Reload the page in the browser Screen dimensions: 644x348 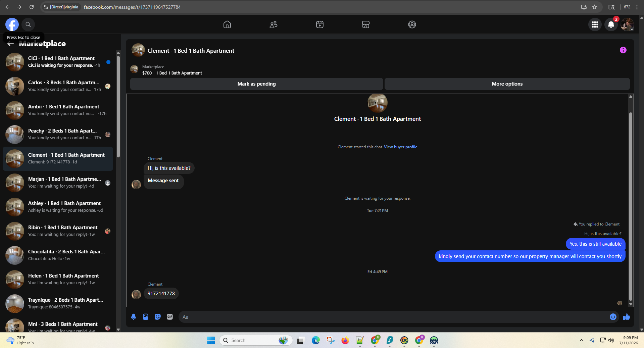coord(32,7)
